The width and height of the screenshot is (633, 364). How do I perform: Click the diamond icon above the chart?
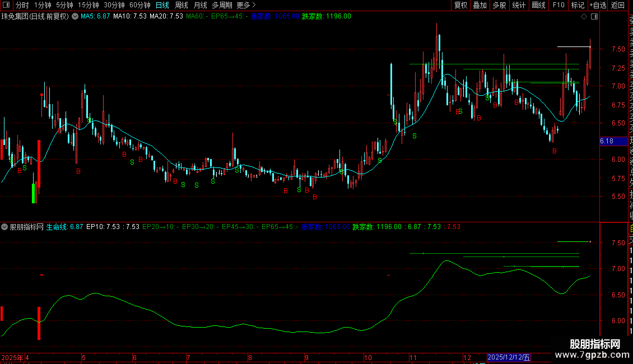[x=584, y=17]
